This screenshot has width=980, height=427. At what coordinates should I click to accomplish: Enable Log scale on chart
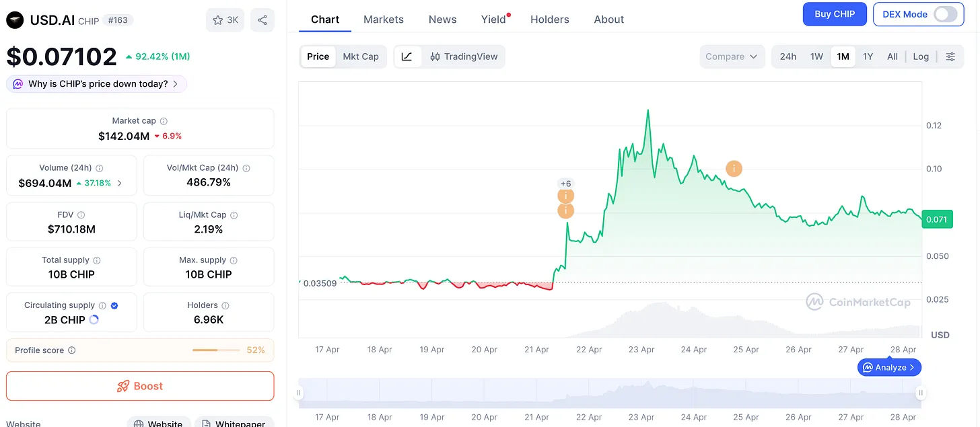(x=921, y=56)
